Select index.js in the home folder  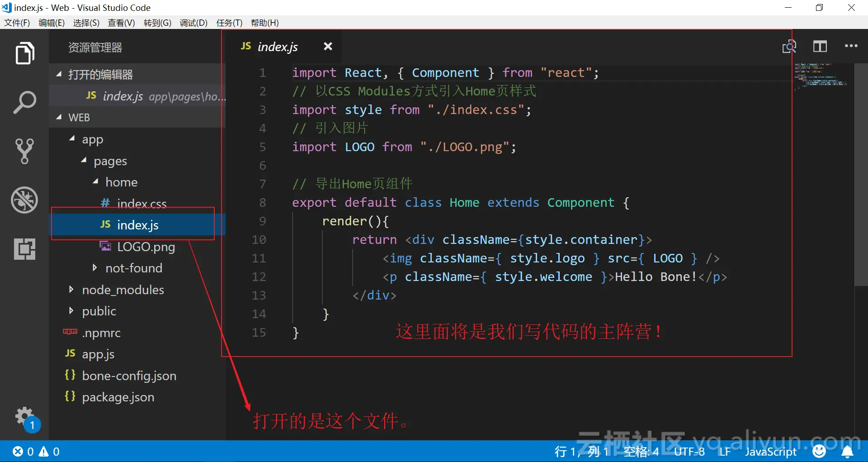coord(137,225)
